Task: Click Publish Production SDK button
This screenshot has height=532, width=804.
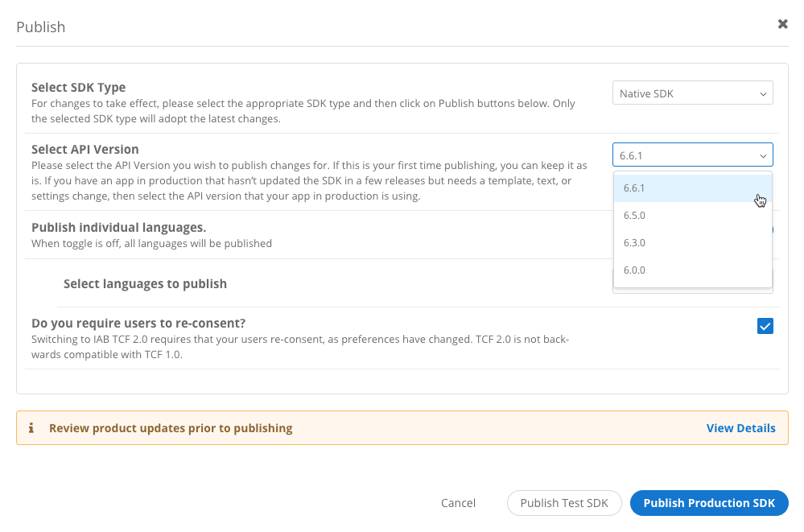Action: [708, 503]
